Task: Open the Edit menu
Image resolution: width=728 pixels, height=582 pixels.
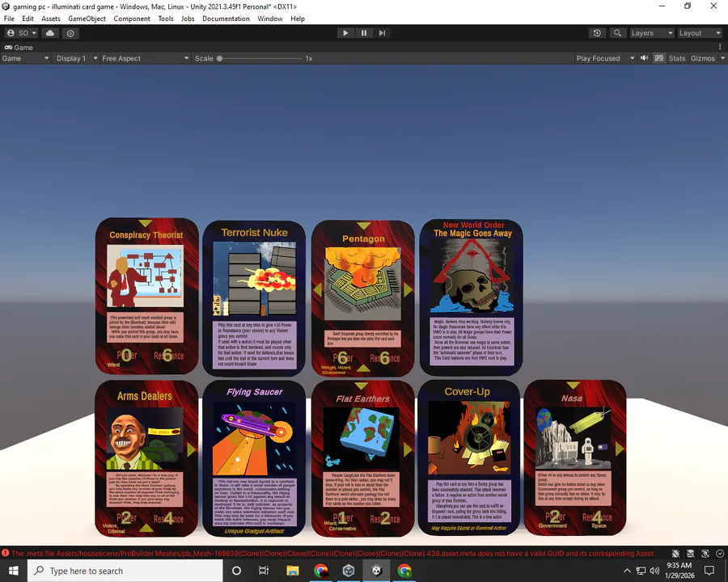Action: click(x=28, y=19)
